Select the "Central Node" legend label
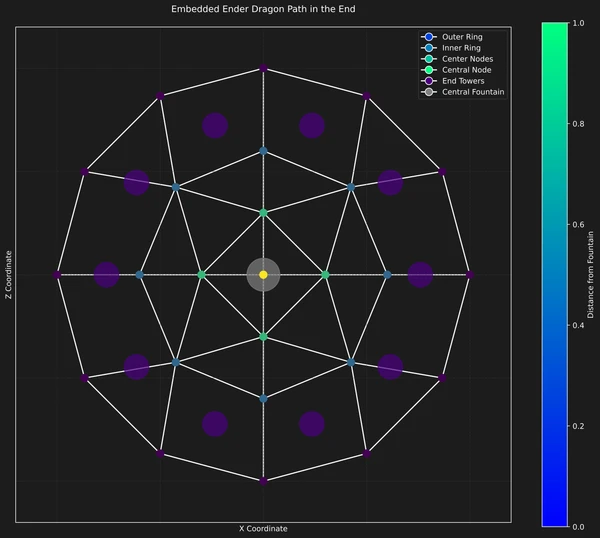The image size is (600, 538). tap(467, 70)
